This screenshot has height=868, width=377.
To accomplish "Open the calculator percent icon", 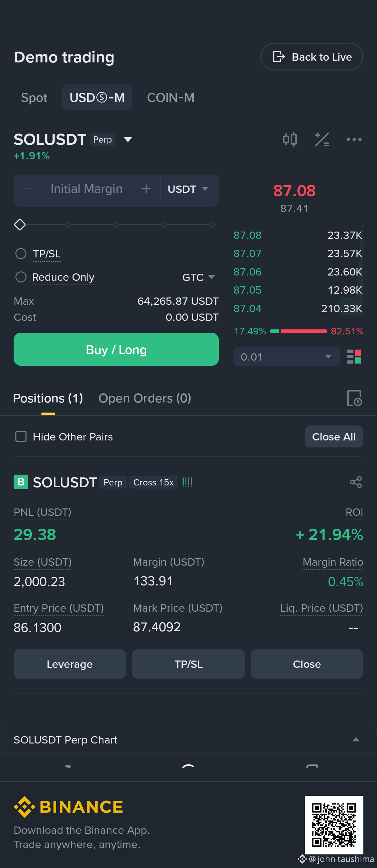I will pyautogui.click(x=322, y=139).
